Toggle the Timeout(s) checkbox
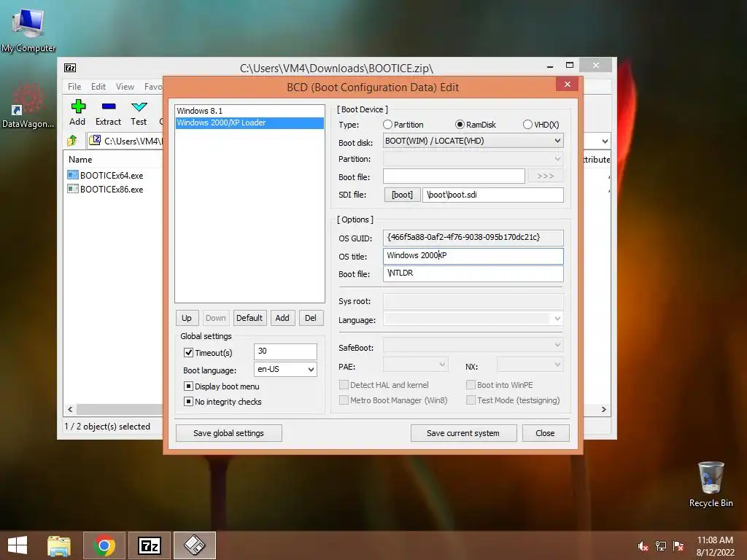The image size is (747, 560). pos(189,353)
